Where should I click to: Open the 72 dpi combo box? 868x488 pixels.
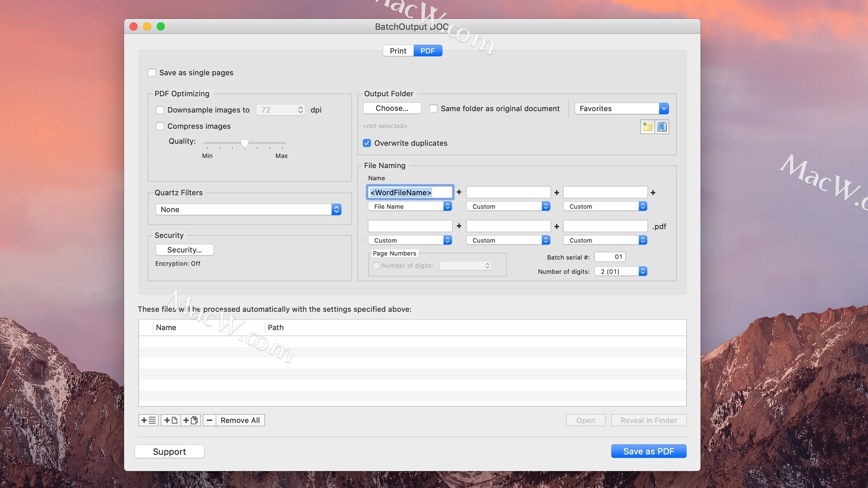[281, 110]
